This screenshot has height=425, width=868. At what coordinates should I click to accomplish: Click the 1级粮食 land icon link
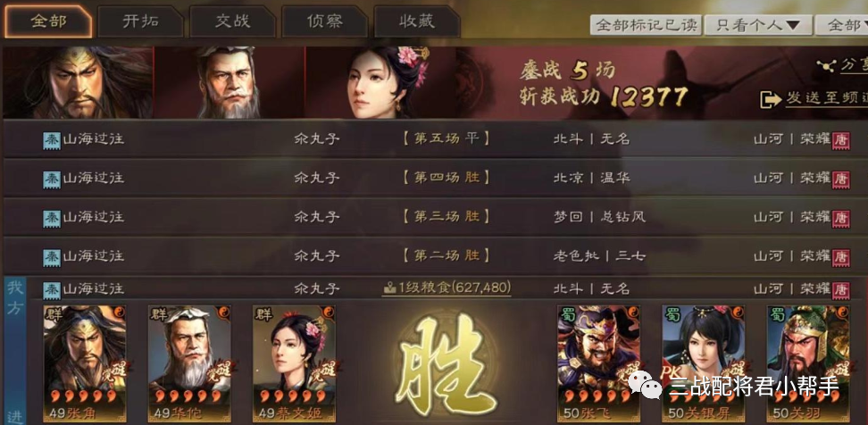[447, 287]
